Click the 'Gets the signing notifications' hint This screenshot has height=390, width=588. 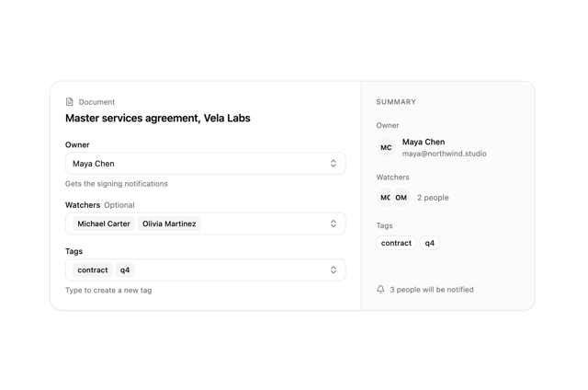(x=117, y=184)
